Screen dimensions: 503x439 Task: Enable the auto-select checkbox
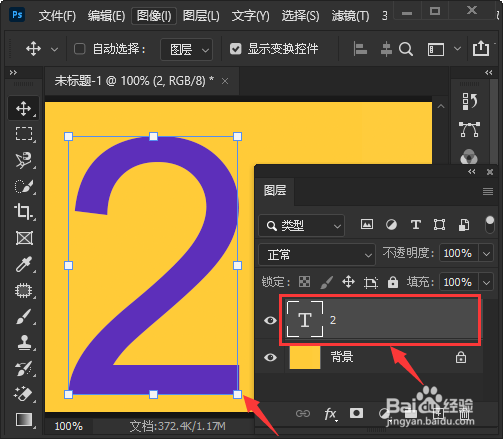[x=80, y=49]
